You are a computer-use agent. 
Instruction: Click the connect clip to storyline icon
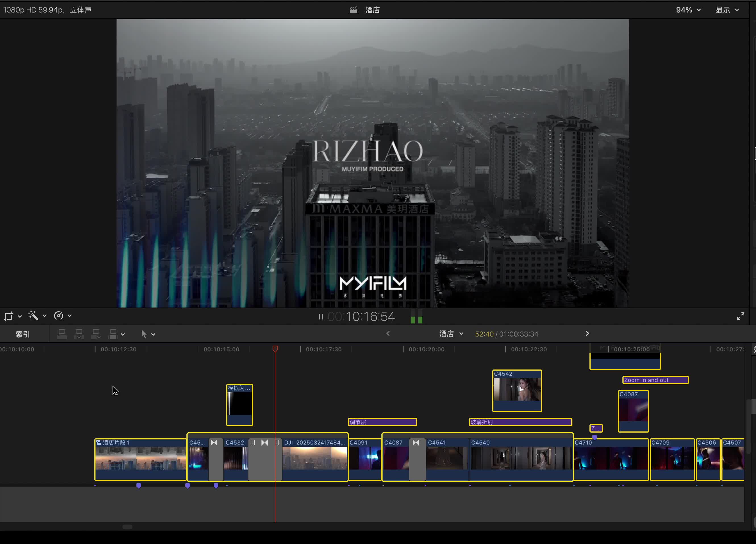62,334
